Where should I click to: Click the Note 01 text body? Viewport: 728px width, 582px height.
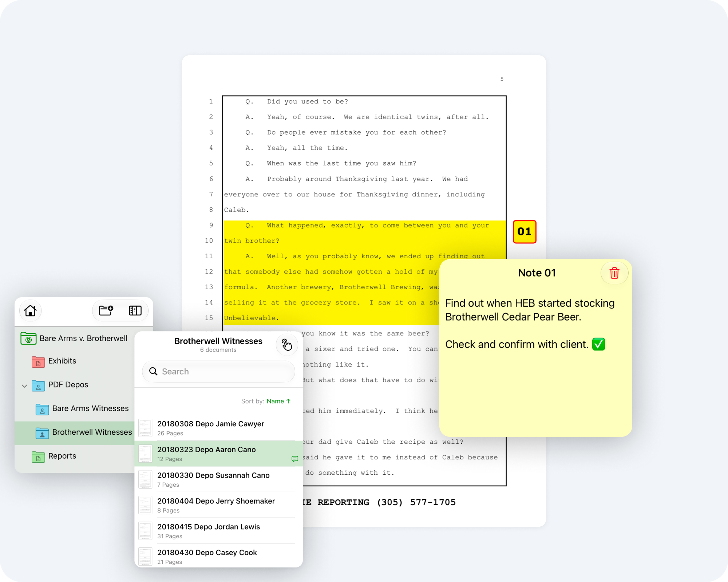[530, 324]
